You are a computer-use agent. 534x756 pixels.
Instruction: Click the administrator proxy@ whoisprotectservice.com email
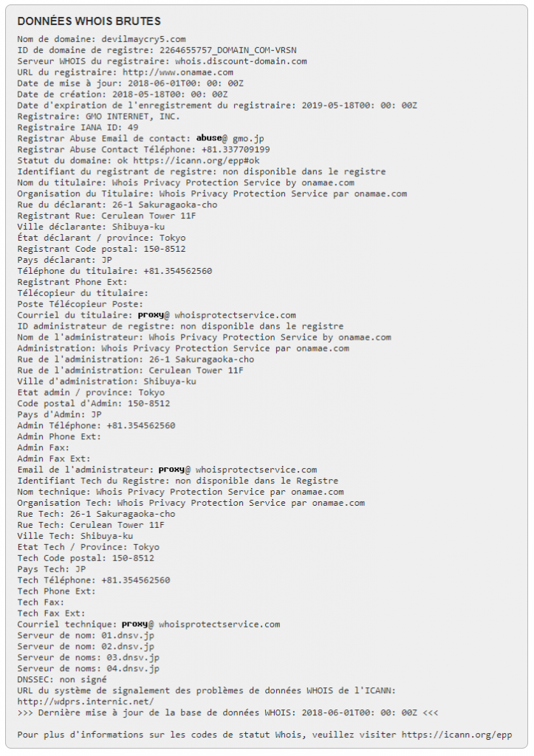(x=238, y=470)
